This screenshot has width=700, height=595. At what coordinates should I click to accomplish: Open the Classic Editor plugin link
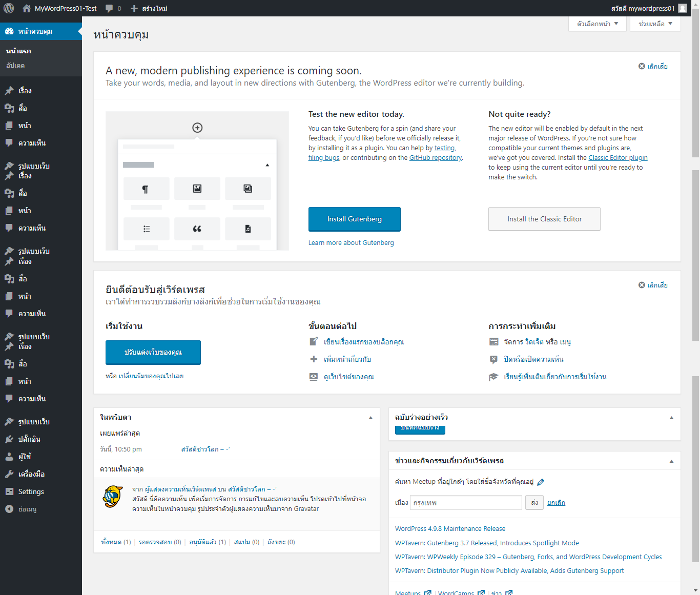pyautogui.click(x=617, y=158)
